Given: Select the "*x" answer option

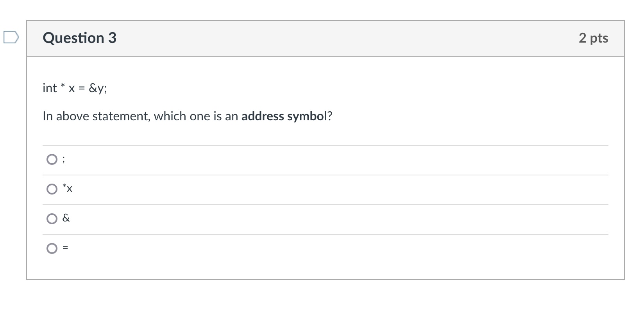Looking at the screenshot, I should tap(52, 189).
